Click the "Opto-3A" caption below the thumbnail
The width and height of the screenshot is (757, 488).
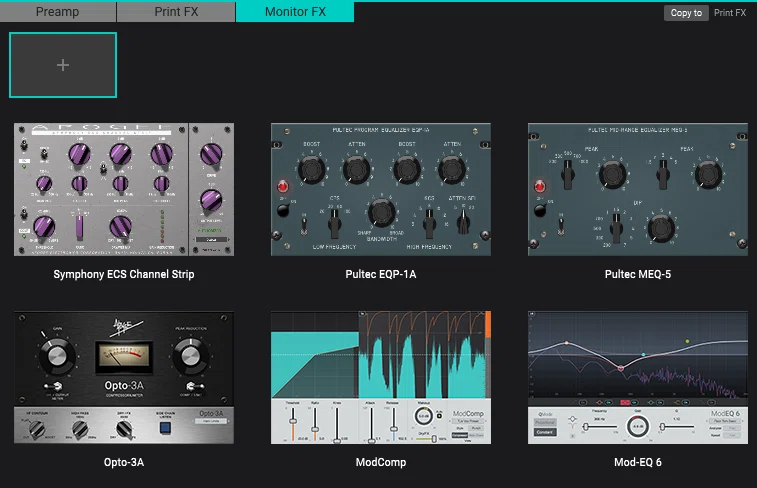[x=124, y=462]
